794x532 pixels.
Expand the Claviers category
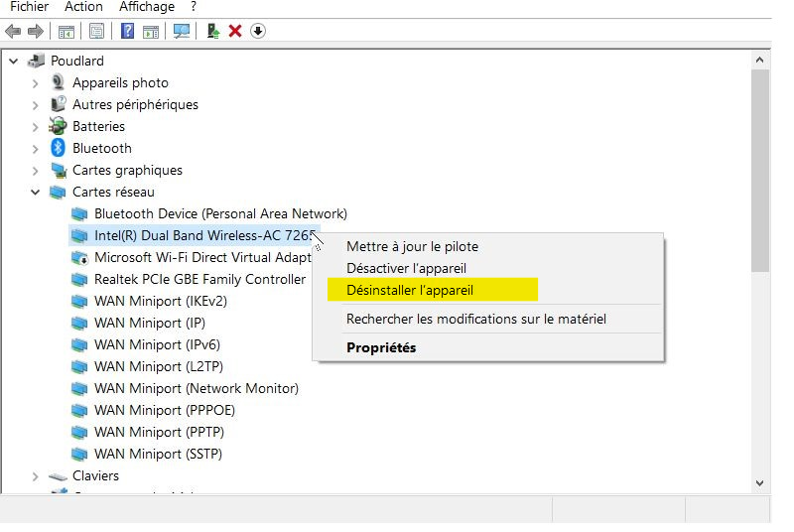35,476
